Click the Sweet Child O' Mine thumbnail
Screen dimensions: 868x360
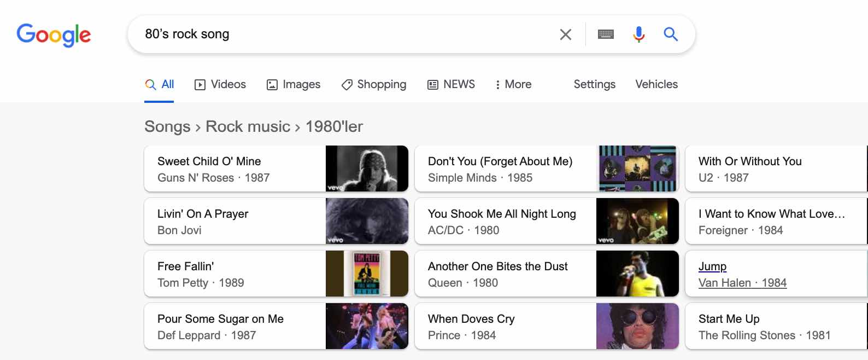pyautogui.click(x=367, y=169)
